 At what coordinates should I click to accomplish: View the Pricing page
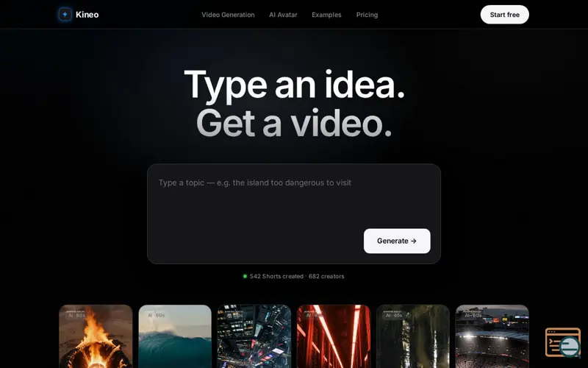point(367,15)
